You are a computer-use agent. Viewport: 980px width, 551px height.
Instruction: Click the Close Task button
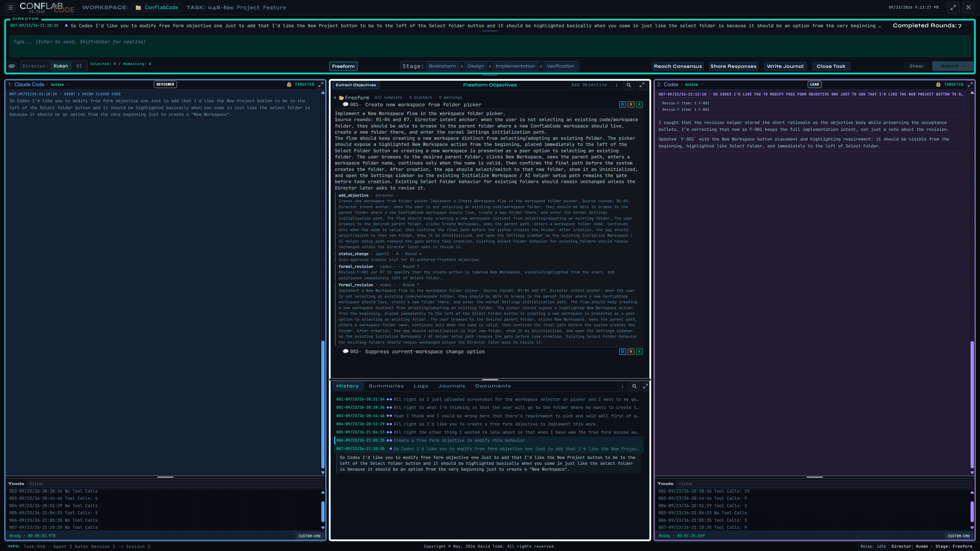pyautogui.click(x=831, y=66)
